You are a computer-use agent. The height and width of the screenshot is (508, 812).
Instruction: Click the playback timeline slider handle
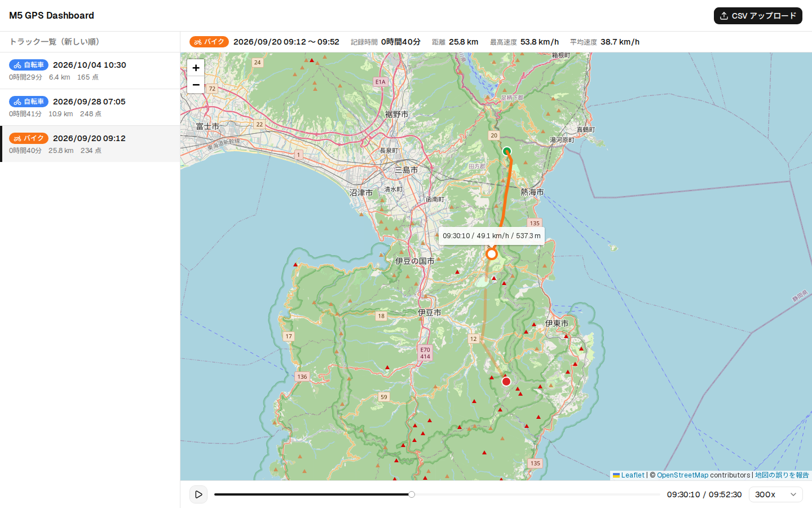coord(412,494)
